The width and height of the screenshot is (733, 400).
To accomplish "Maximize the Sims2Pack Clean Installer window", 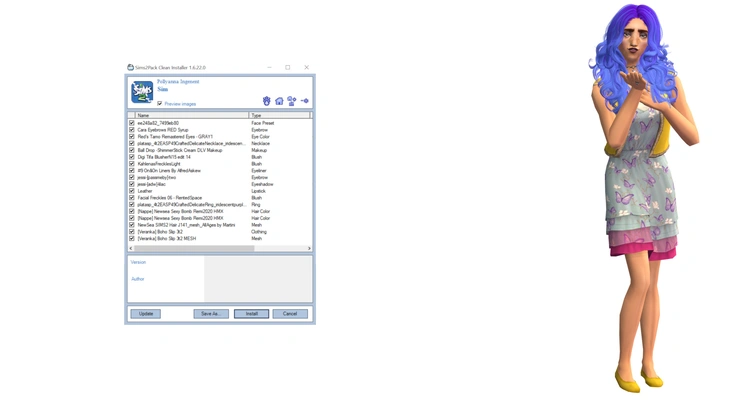I will (x=288, y=67).
